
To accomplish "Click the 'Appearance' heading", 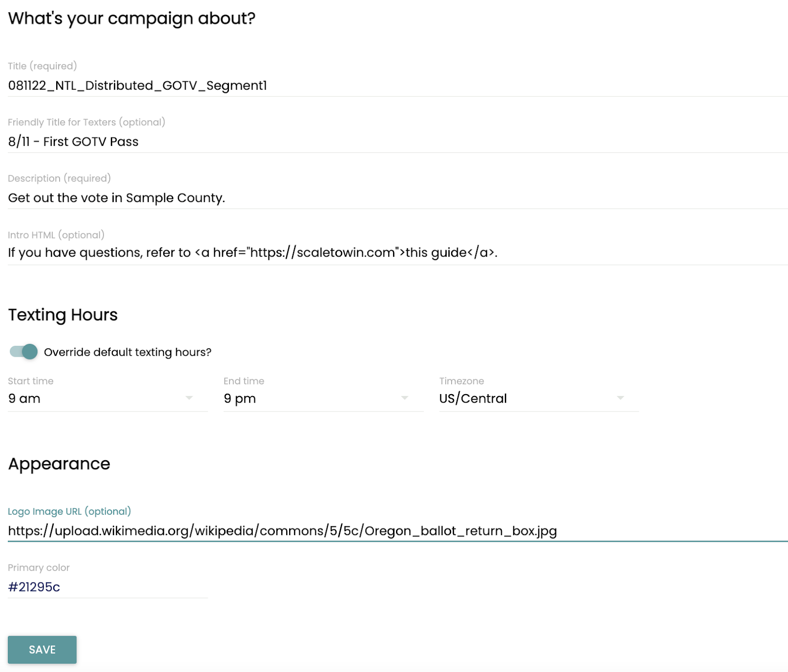I will [59, 464].
